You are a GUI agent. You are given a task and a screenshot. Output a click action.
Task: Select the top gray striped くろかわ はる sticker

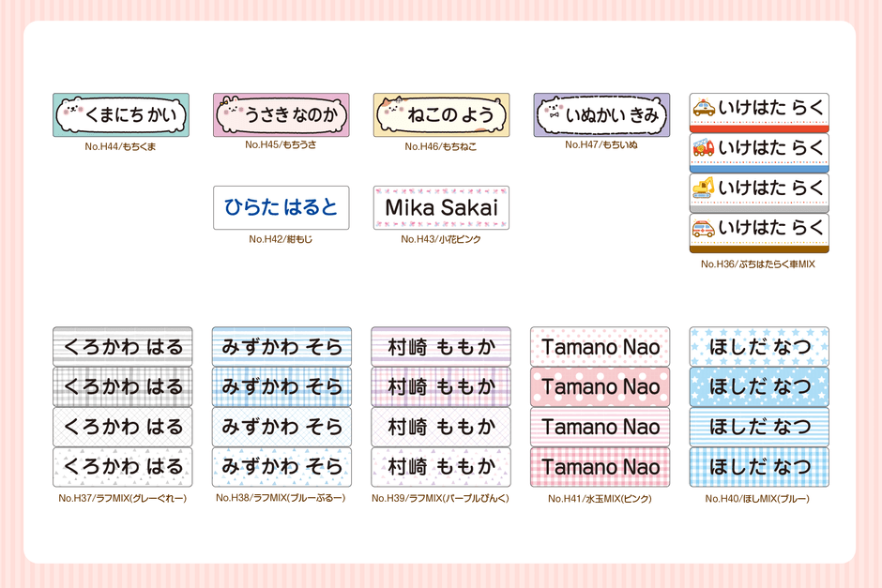click(x=122, y=346)
